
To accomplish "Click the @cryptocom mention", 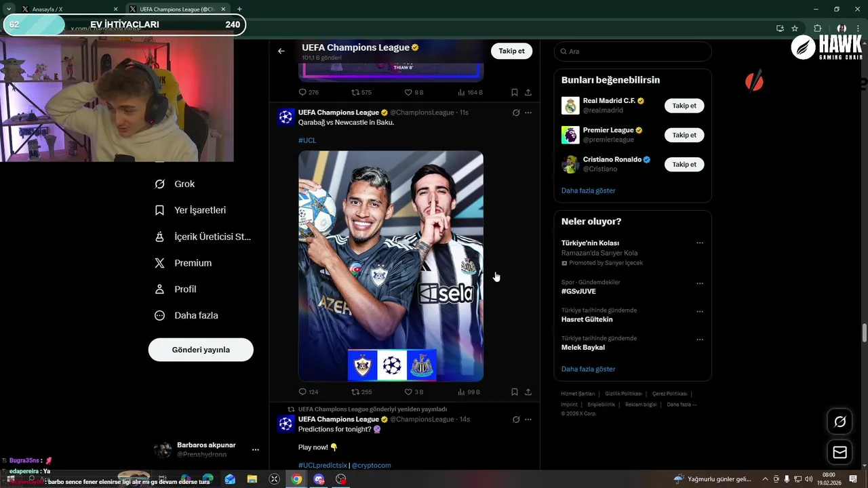I will click(371, 466).
